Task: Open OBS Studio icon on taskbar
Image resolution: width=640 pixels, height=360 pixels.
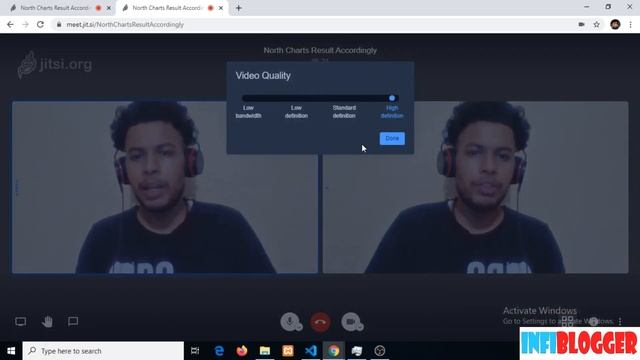Action: point(380,351)
